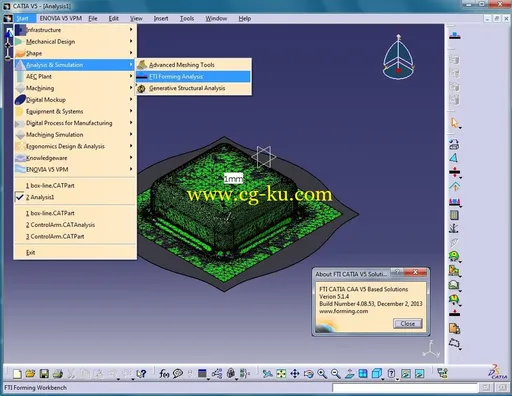Click the CATIA logo icon at bottom right

[498, 372]
